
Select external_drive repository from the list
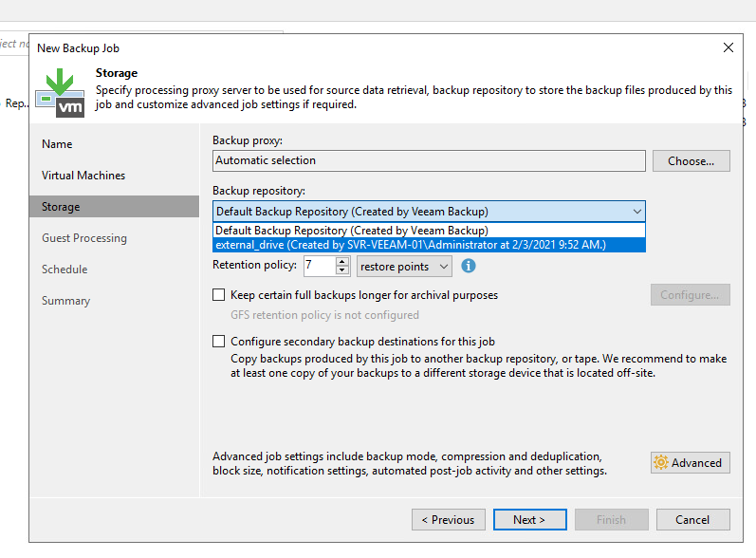[x=429, y=245]
